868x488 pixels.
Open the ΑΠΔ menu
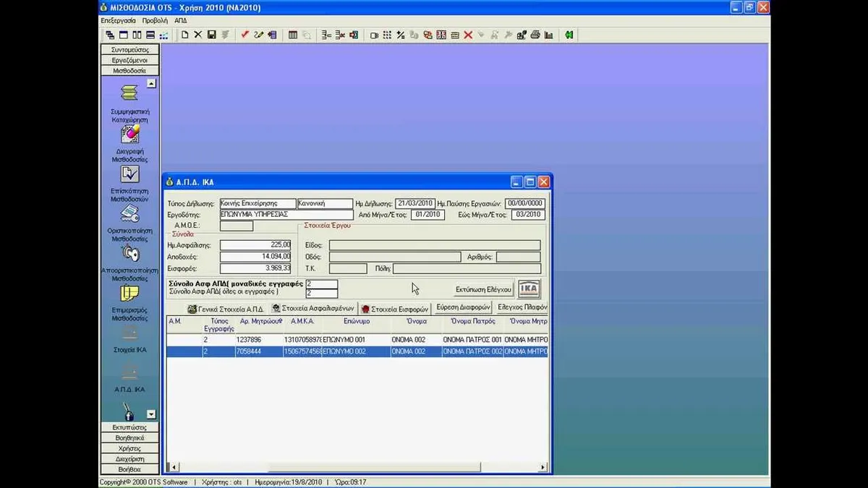pos(181,20)
